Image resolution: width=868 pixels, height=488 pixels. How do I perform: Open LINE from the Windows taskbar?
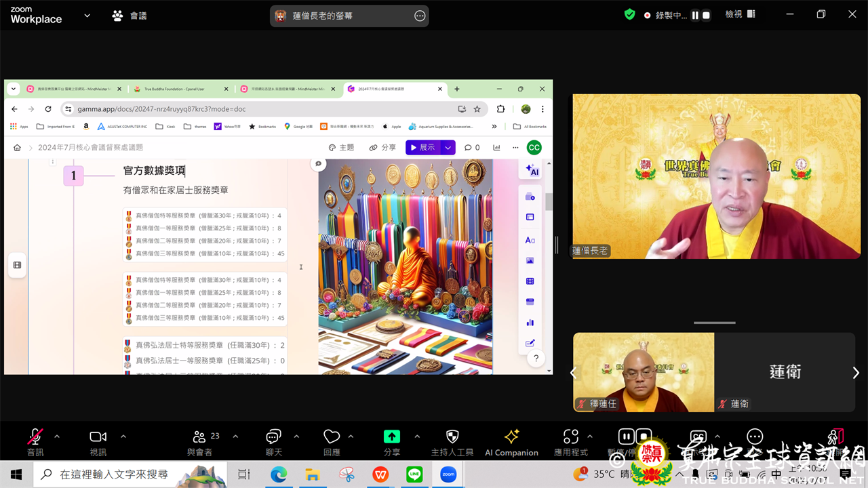point(414,474)
